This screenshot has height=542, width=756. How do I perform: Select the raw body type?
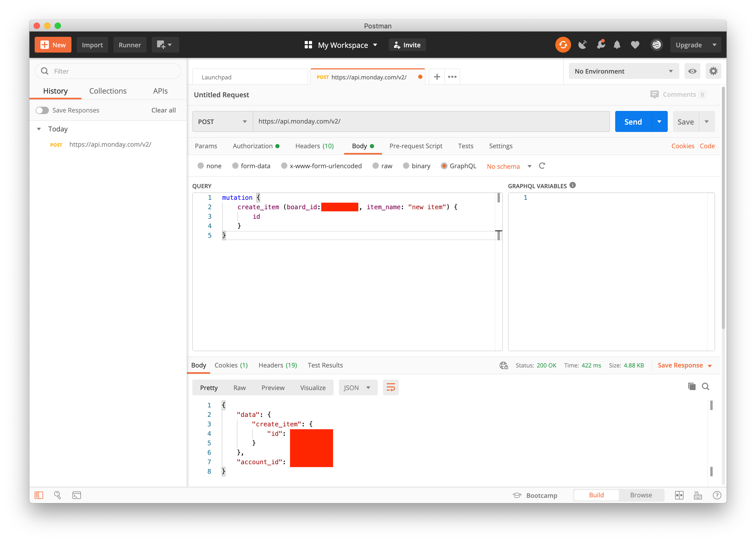coord(375,166)
